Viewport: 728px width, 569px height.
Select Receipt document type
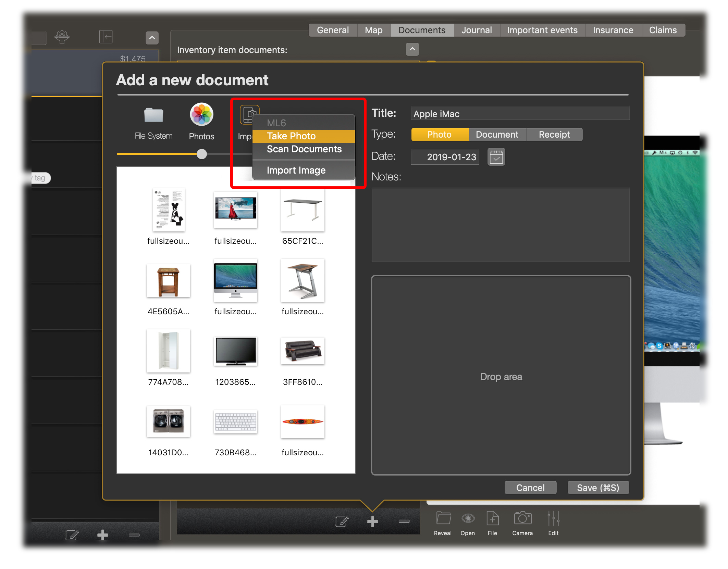pos(554,135)
